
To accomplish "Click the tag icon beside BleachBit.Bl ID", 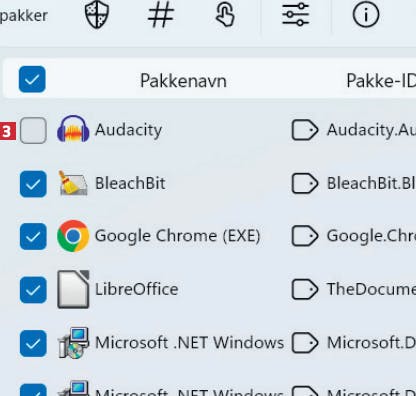I will pyautogui.click(x=305, y=183).
